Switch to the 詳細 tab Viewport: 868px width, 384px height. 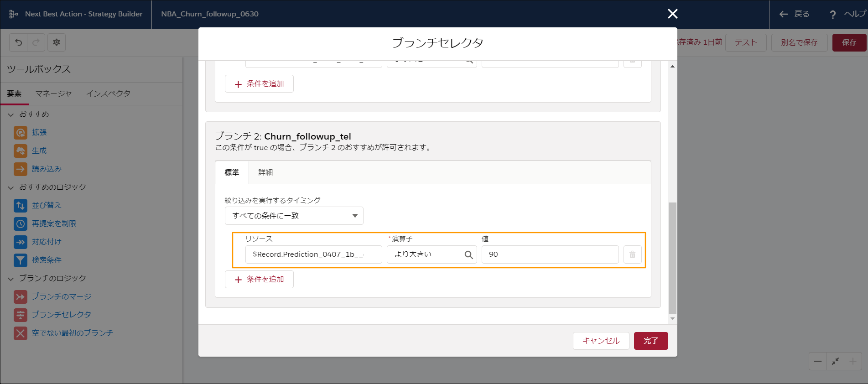[265, 172]
